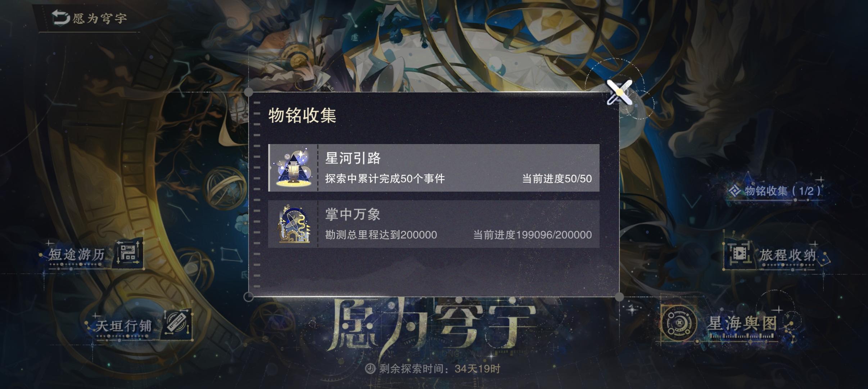Click the 天垣行铺 text label
Viewport: 868px width, 389px height.
123,326
